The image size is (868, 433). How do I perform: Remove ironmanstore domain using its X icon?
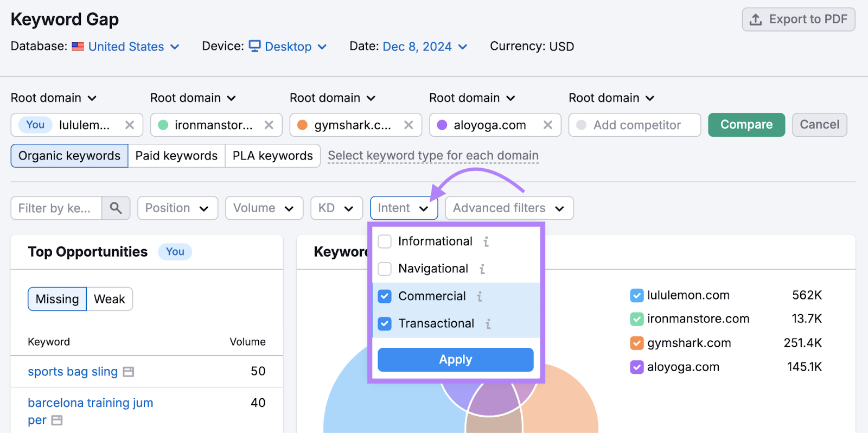point(269,125)
